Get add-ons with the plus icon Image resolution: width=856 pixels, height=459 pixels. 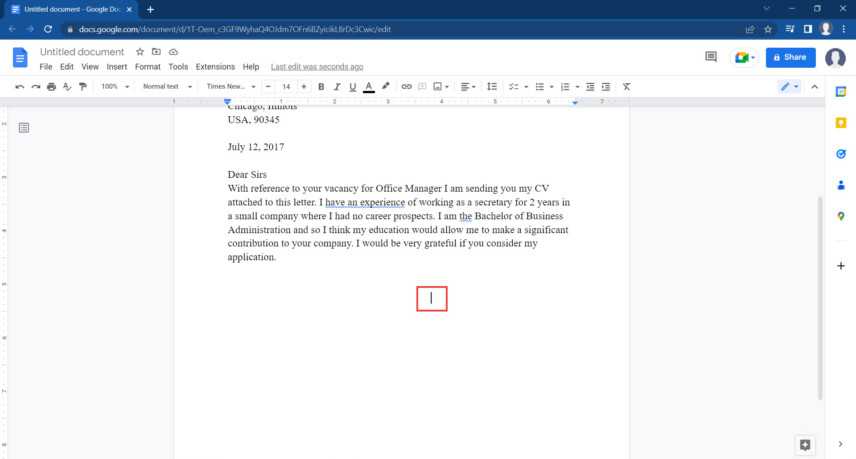pos(841,266)
